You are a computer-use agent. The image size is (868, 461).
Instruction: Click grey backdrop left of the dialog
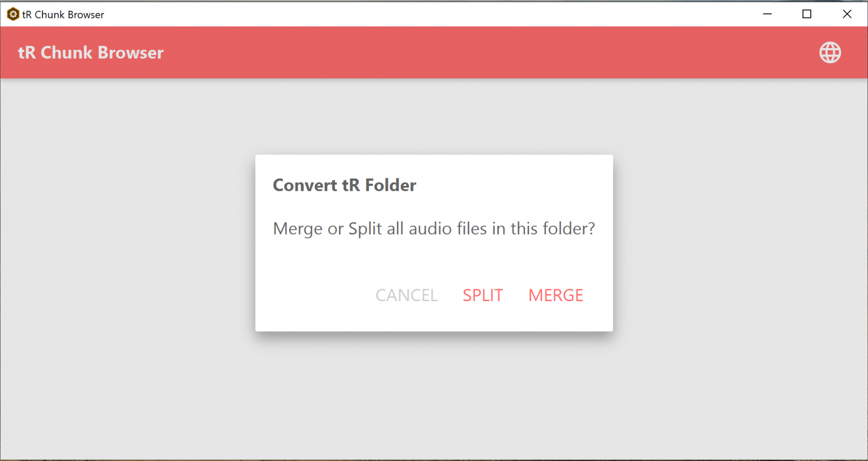124,243
